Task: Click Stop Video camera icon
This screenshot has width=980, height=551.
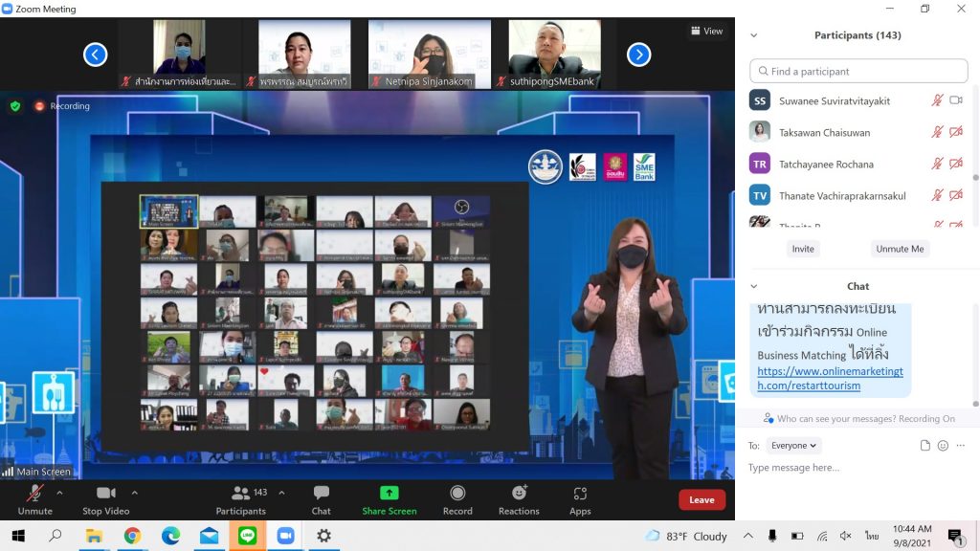Action: coord(105,493)
